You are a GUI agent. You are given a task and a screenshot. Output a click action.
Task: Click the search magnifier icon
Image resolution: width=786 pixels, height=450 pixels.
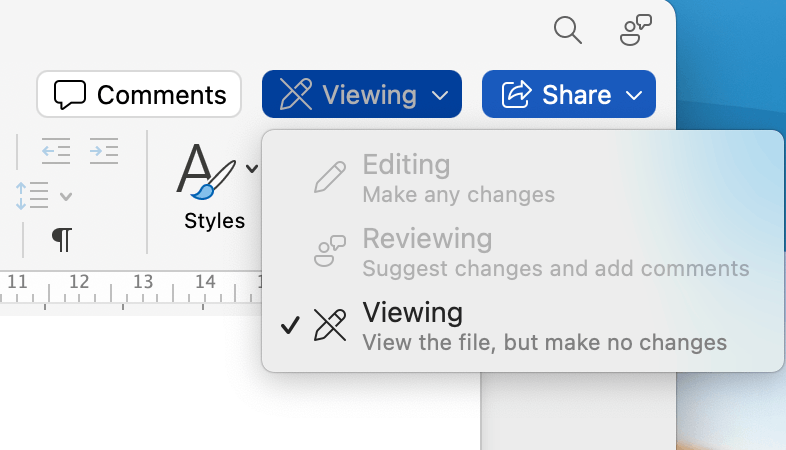tap(567, 30)
